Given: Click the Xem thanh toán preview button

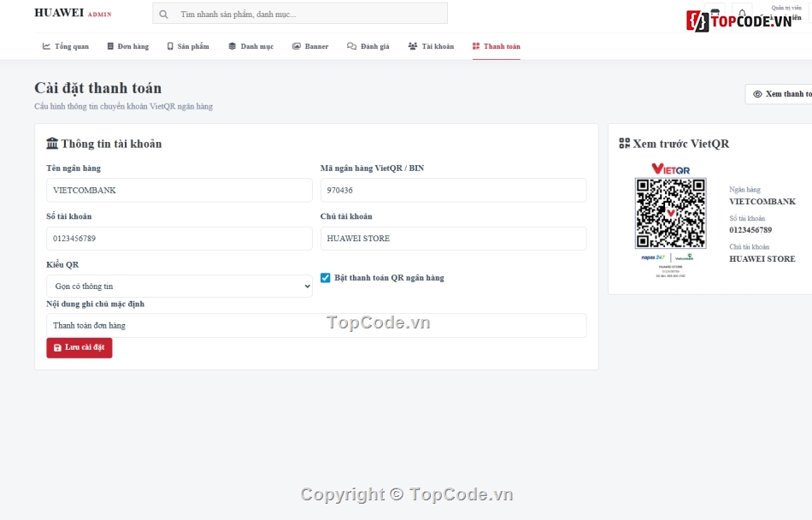Looking at the screenshot, I should click(779, 94).
